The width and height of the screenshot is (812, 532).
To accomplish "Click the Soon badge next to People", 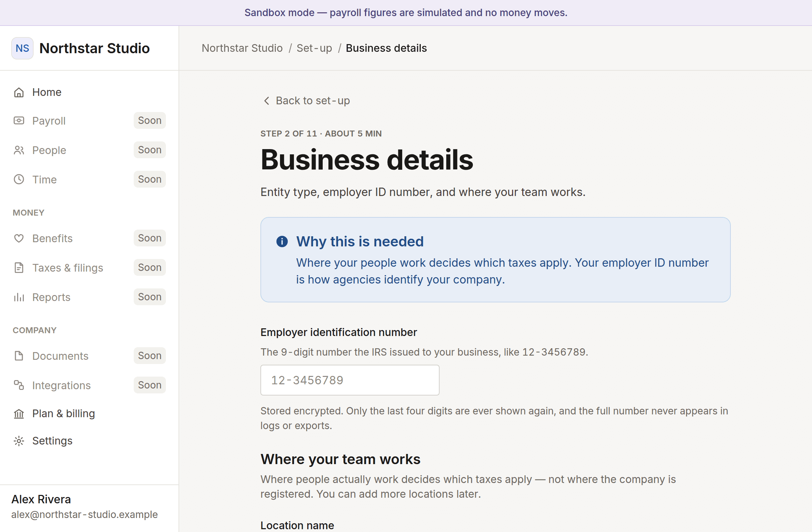I will [150, 150].
